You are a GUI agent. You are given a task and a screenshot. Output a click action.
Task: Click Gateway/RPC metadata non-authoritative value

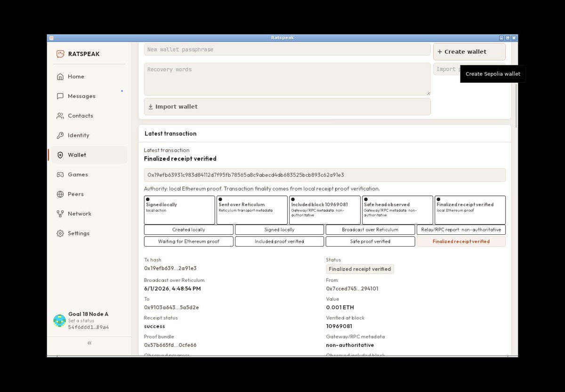pyautogui.click(x=350, y=345)
